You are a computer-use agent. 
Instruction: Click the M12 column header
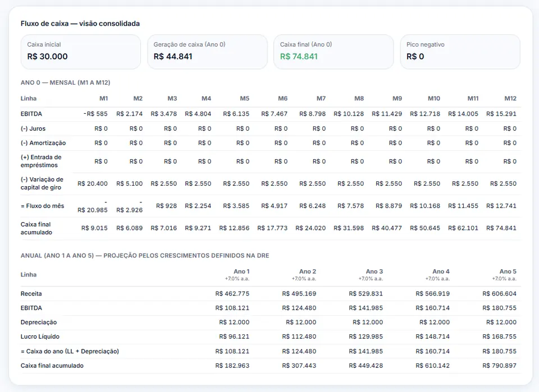[x=510, y=99]
